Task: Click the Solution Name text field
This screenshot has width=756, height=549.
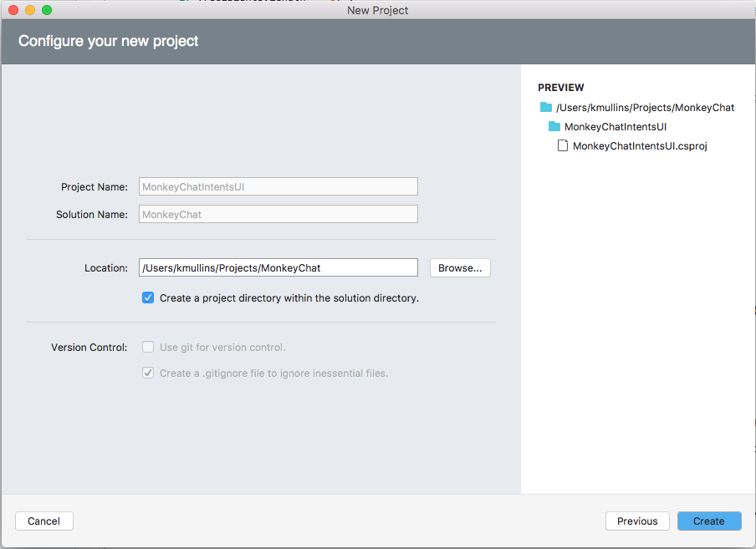Action: (278, 214)
